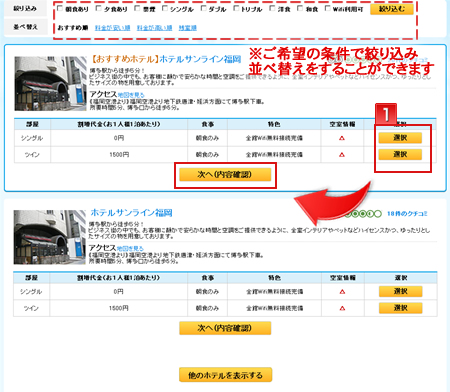Open the 18件のクチコミ reviews link
Image resolution: width=450 pixels, height=392 pixels.
(407, 214)
